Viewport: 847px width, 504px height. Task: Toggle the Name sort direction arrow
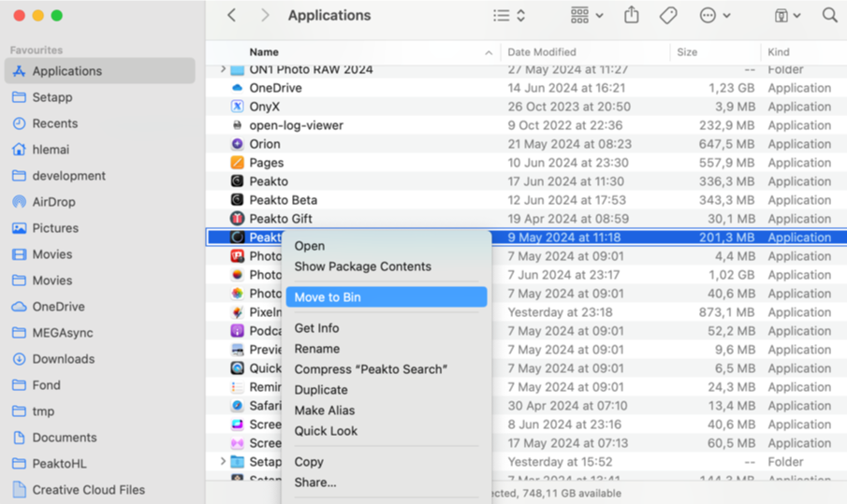(x=489, y=53)
